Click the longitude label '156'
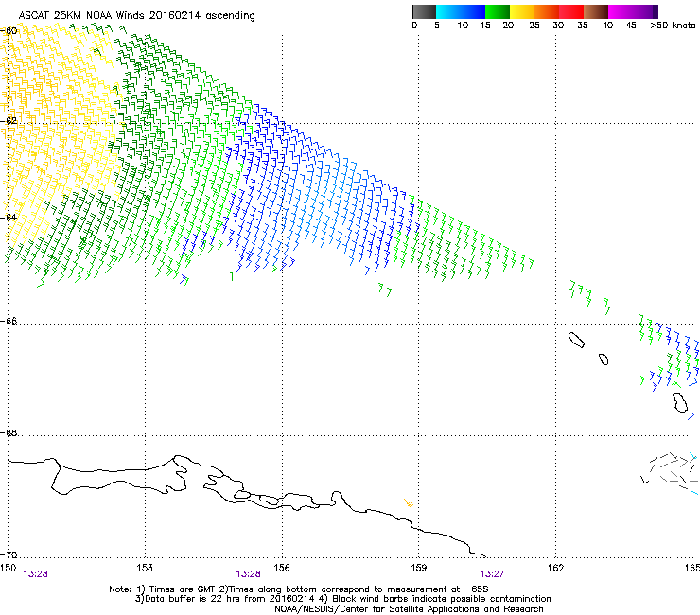700x615 pixels. click(x=282, y=568)
